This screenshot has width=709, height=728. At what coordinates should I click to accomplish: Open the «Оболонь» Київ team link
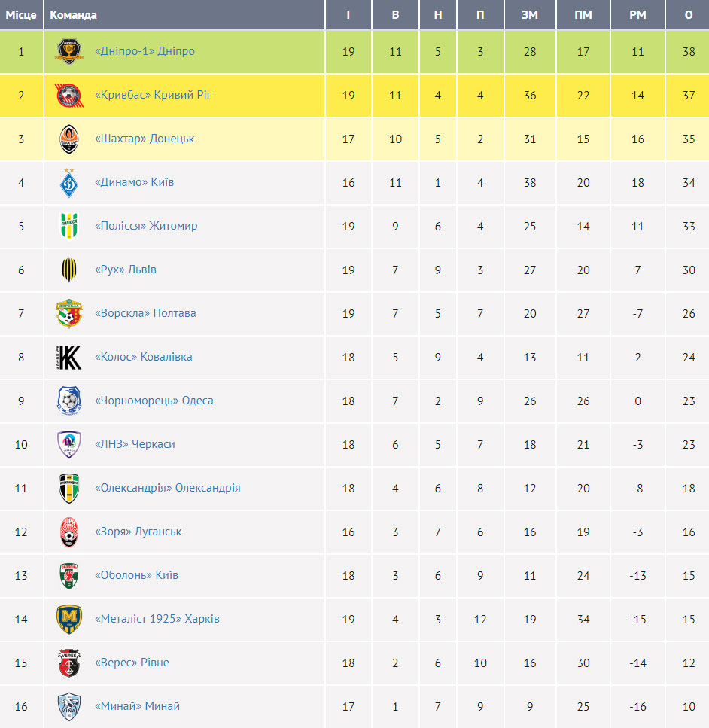[x=136, y=575]
